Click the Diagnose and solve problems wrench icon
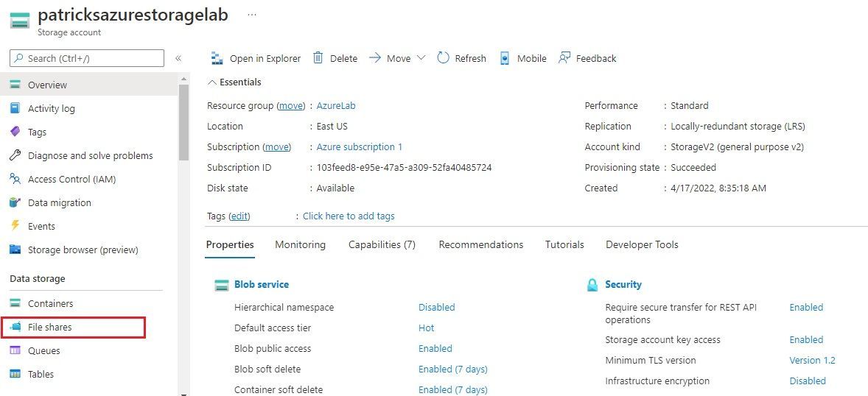This screenshot has width=868, height=396. click(15, 155)
